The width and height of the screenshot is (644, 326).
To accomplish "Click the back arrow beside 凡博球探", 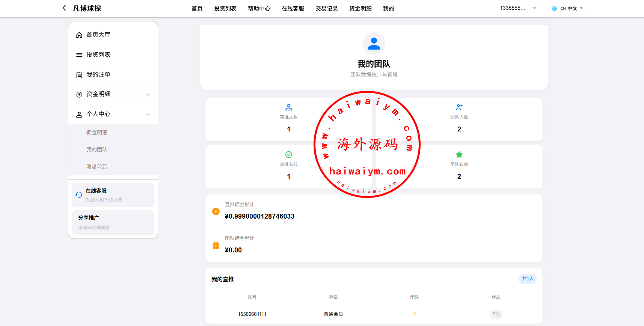I will [x=64, y=8].
